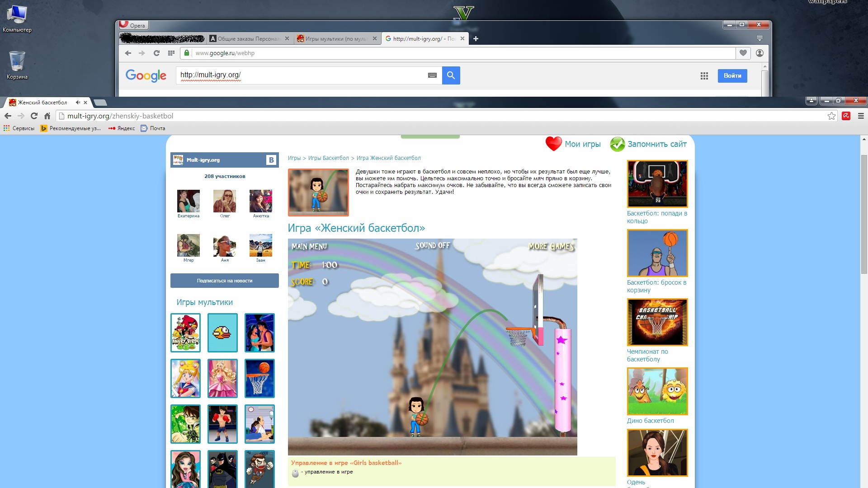Viewport: 868px width, 488px height.
Task: Click Екатерина member avatar
Action: 189,201
